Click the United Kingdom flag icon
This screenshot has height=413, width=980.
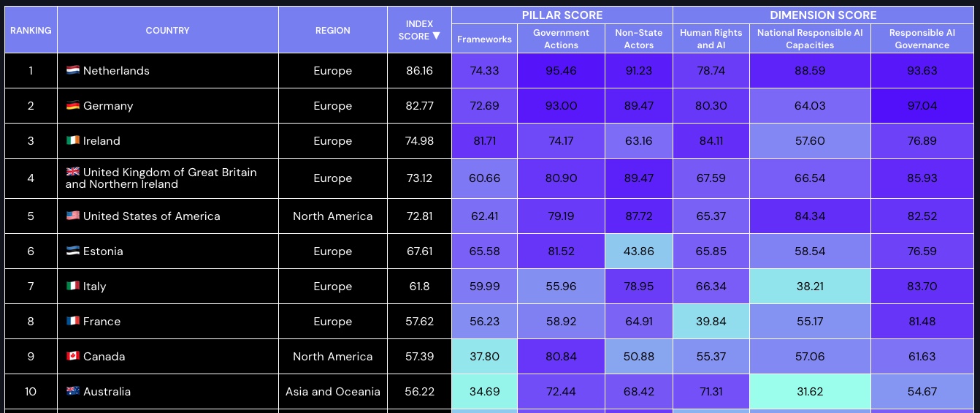click(72, 173)
